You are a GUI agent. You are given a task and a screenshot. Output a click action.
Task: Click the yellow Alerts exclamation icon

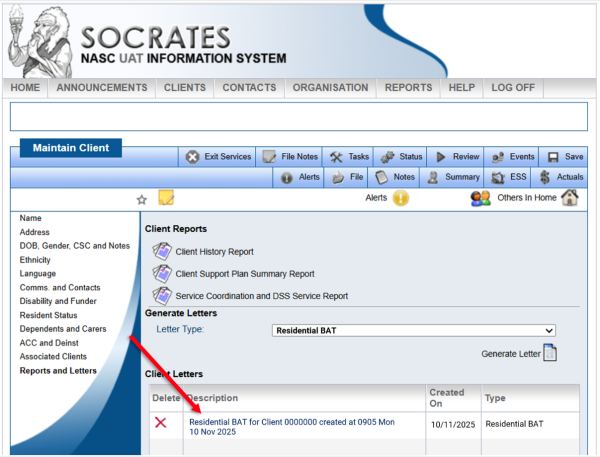401,198
